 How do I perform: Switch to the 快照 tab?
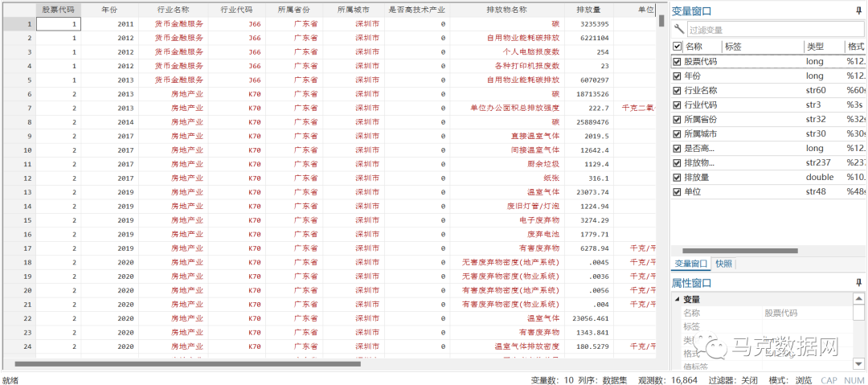[723, 264]
